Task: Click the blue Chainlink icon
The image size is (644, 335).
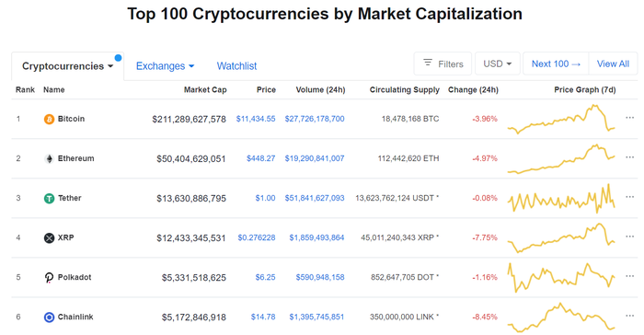Action: pyautogui.click(x=49, y=318)
